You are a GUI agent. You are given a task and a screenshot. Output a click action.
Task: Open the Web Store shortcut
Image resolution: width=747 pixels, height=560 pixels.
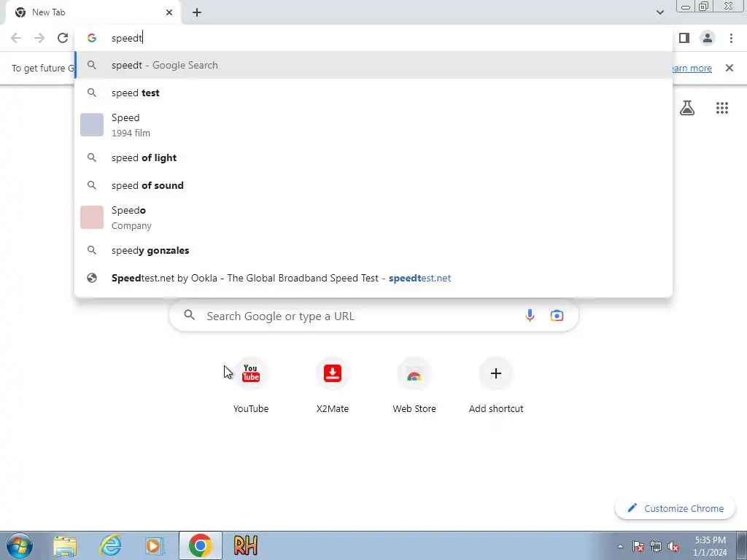coord(414,385)
